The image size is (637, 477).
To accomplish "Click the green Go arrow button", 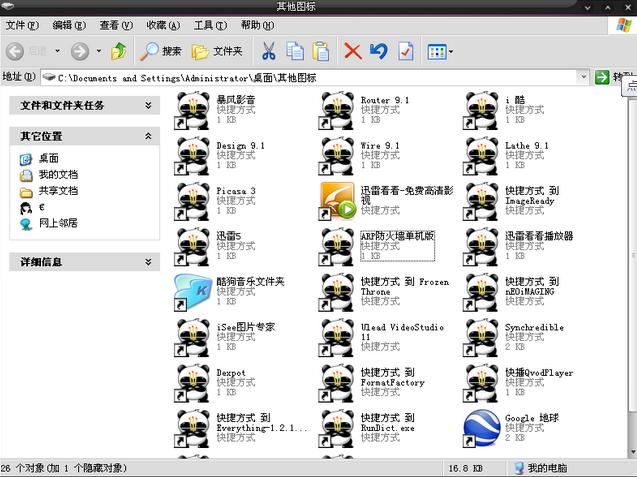I will [602, 77].
